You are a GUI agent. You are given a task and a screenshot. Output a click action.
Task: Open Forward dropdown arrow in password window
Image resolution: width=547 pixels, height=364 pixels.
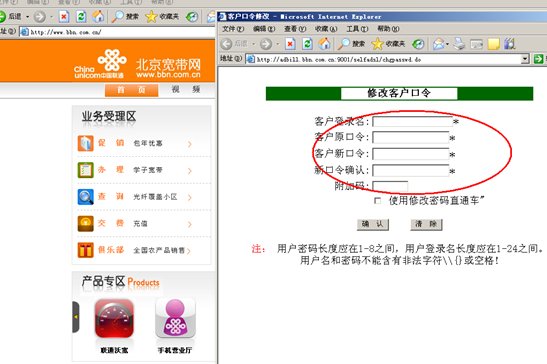pyautogui.click(x=278, y=44)
